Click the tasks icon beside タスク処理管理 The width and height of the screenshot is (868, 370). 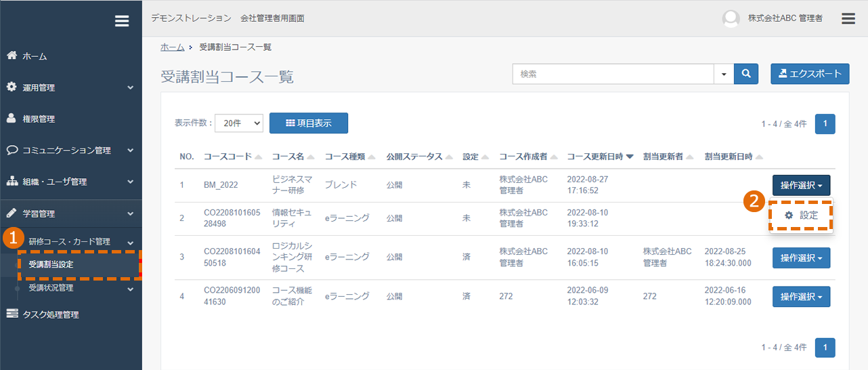[x=12, y=314]
